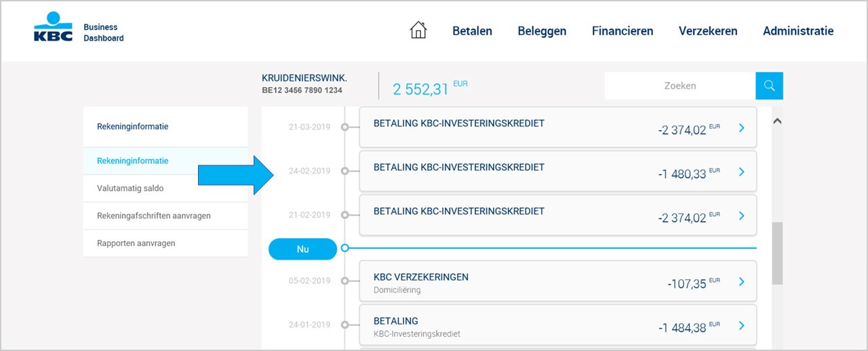Image resolution: width=868 pixels, height=351 pixels.
Task: Click chevron of -1 484,38 EUR payment
Action: click(x=741, y=326)
